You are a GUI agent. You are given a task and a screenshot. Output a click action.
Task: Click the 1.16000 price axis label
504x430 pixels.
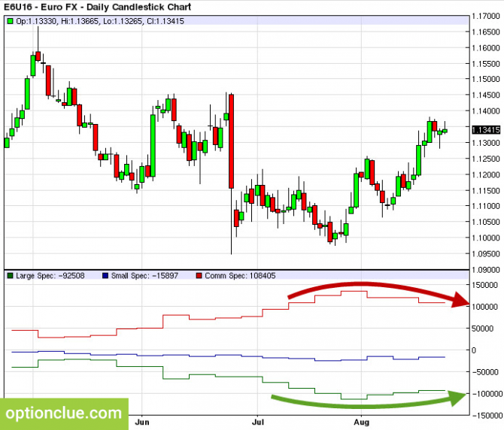486,48
